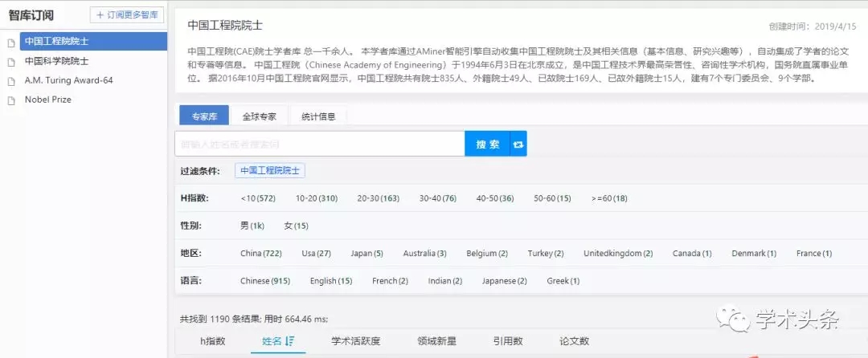
Task: Filter H指数 by <10 (572)
Action: click(258, 198)
